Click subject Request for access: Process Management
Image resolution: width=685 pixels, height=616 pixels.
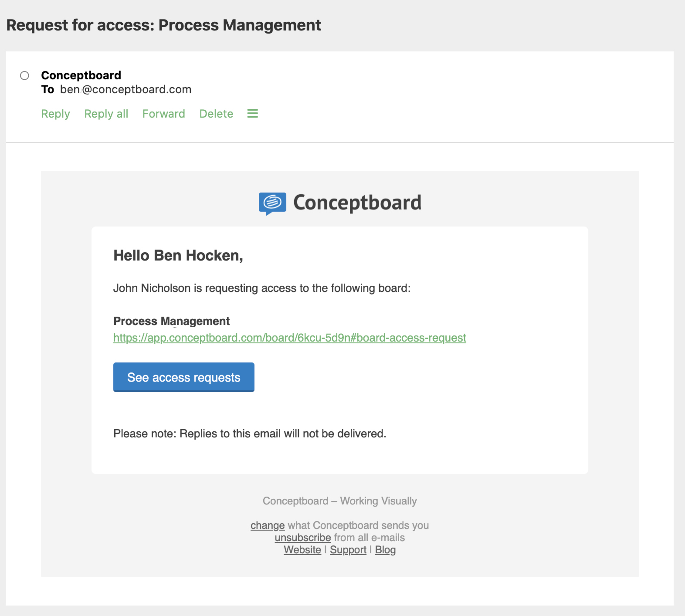(164, 25)
